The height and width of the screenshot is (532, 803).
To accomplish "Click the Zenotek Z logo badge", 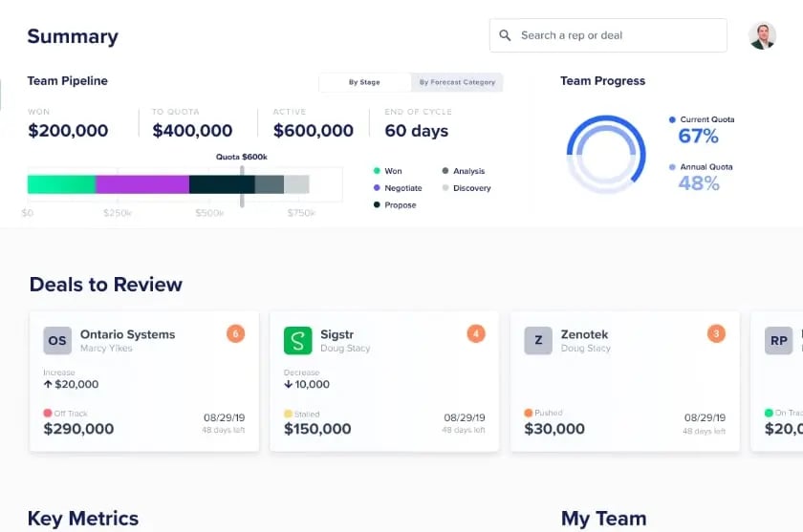I will click(x=538, y=341).
